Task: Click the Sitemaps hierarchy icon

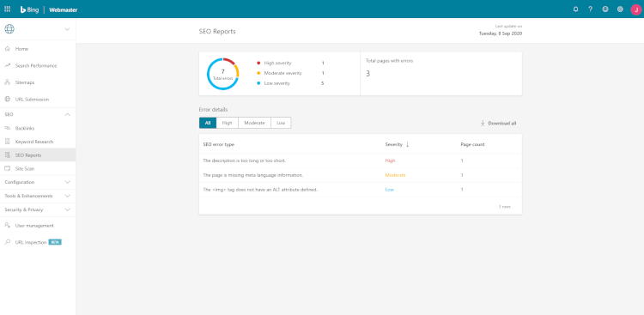Action: (x=8, y=82)
